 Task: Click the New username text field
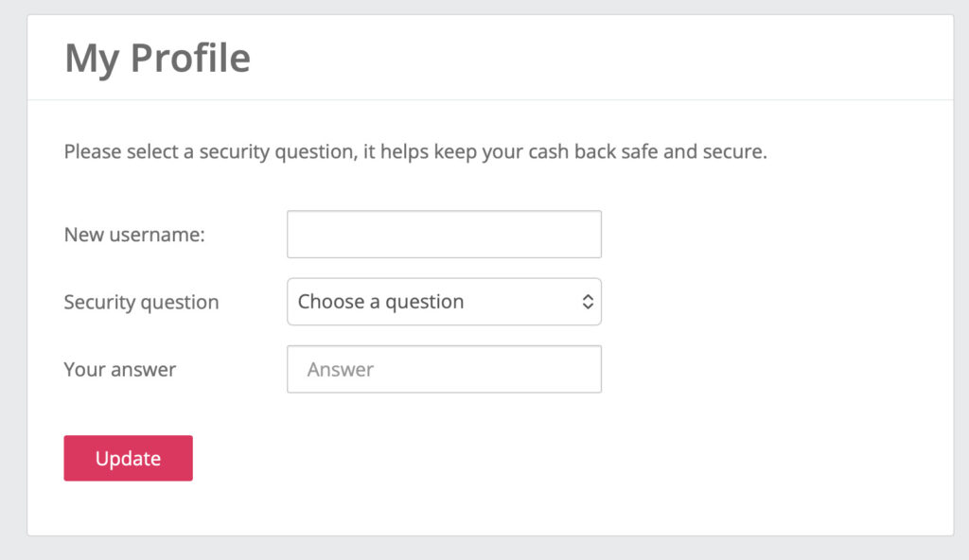tap(444, 234)
